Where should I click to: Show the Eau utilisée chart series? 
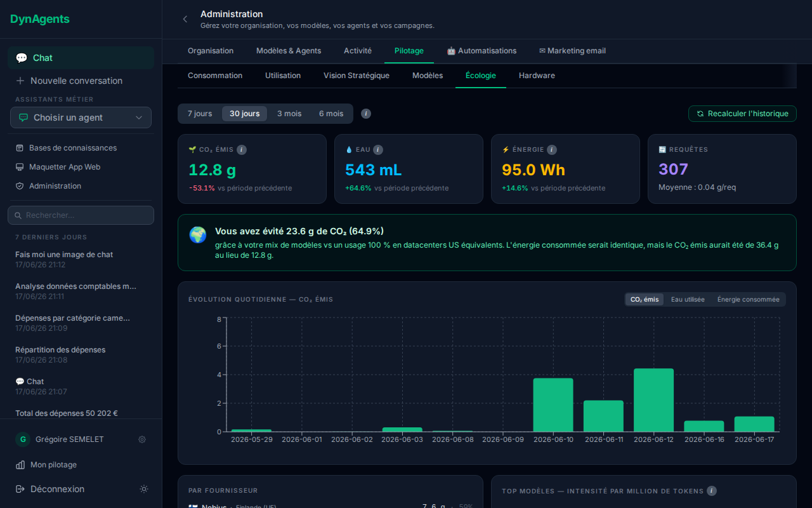[x=688, y=299]
